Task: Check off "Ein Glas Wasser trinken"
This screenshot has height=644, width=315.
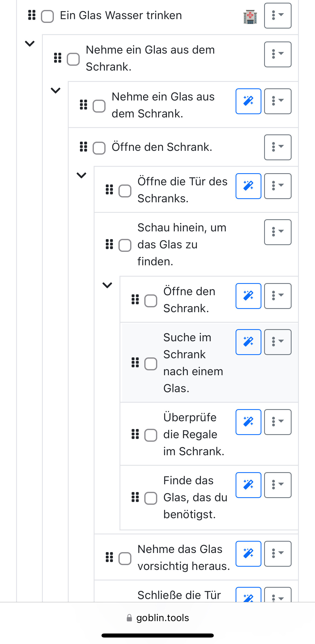Action: 47,16
